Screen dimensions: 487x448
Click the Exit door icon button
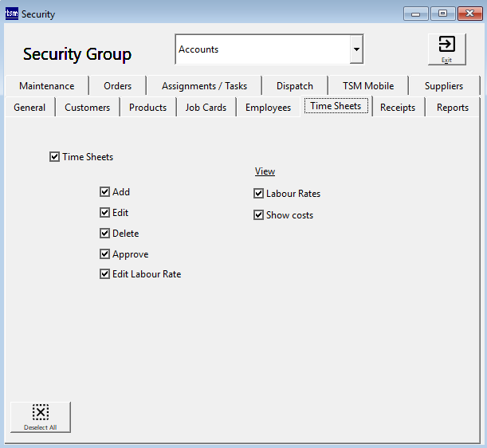click(446, 49)
